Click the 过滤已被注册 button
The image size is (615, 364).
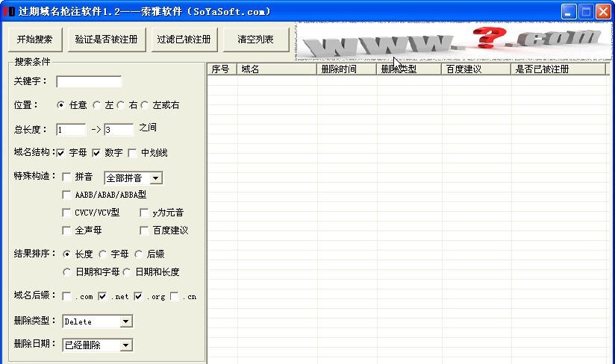pos(184,40)
